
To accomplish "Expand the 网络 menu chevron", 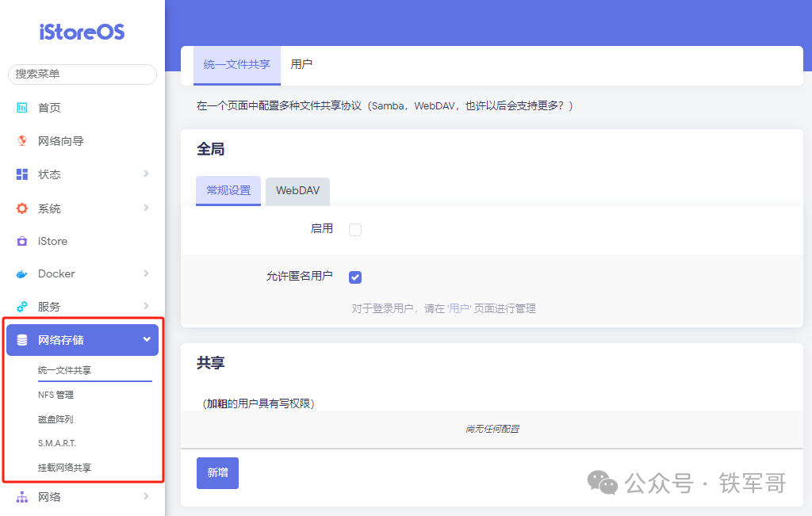I will [x=146, y=496].
